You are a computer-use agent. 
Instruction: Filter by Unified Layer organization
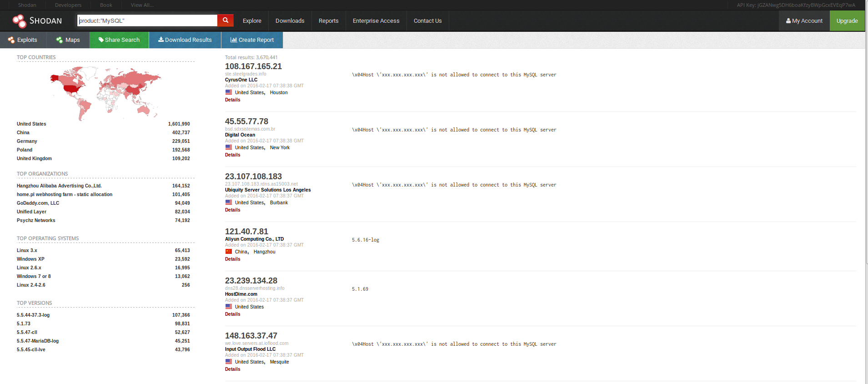[31, 212]
